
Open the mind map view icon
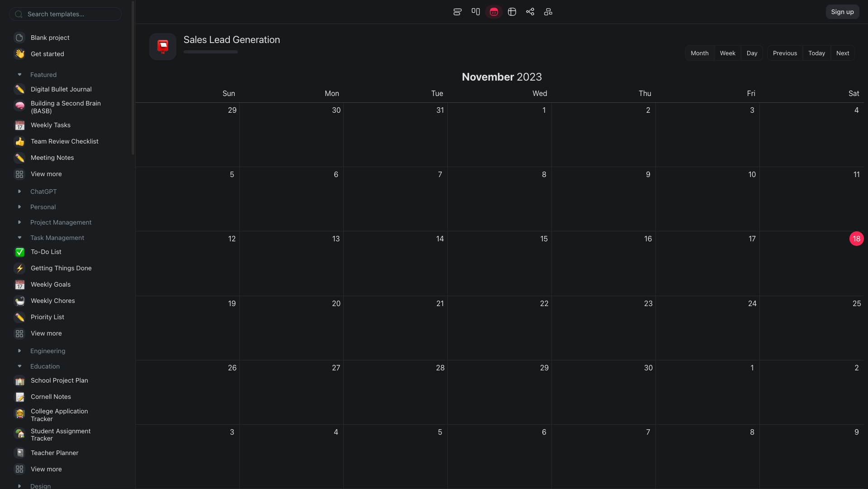click(548, 11)
